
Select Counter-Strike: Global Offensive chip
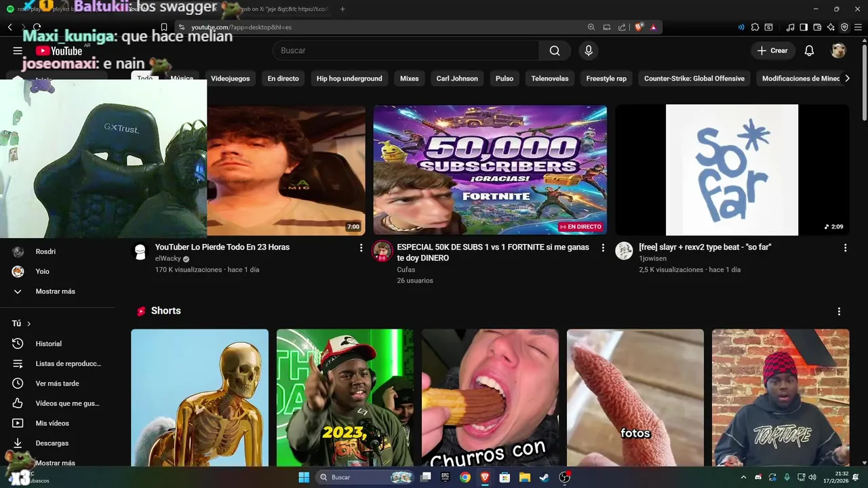(x=694, y=79)
